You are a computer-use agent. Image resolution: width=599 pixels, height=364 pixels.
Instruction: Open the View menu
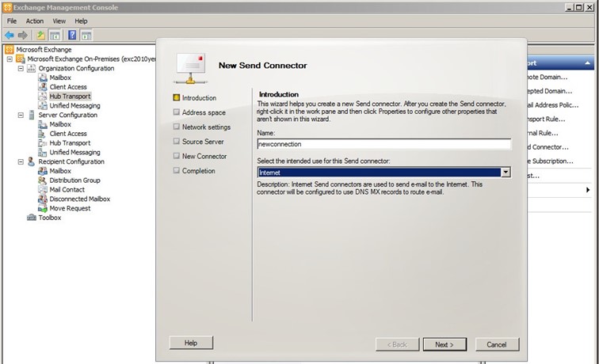59,21
